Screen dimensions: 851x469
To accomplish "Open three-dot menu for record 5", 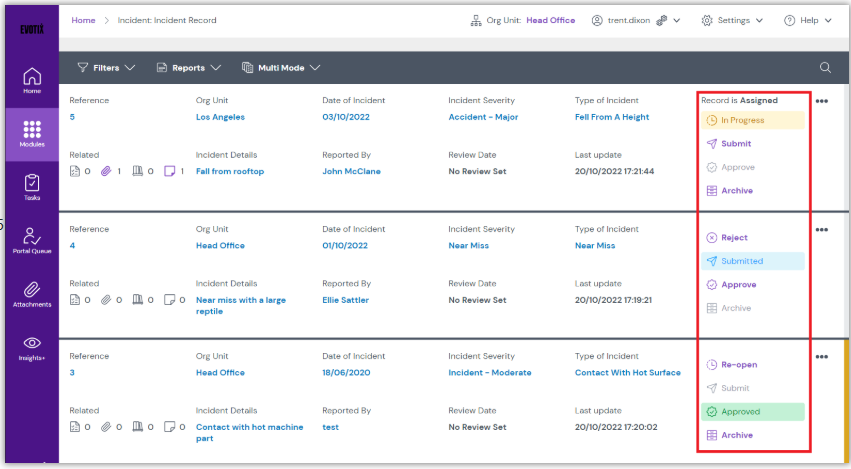I will (822, 101).
